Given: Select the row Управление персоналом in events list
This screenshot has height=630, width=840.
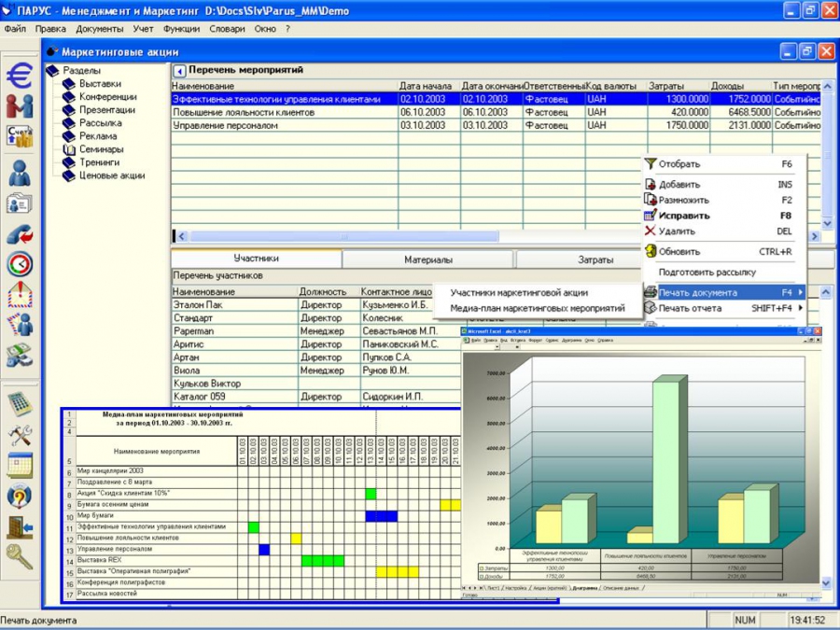Looking at the screenshot, I should tap(497, 125).
